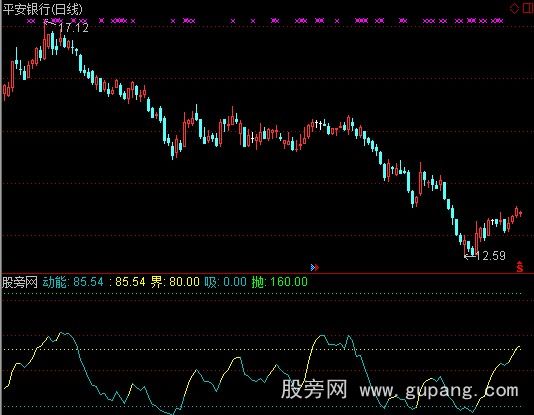The height and width of the screenshot is (415, 534).
Task: Click the 动能: 85.54 indicator value
Action: pyautogui.click(x=73, y=282)
